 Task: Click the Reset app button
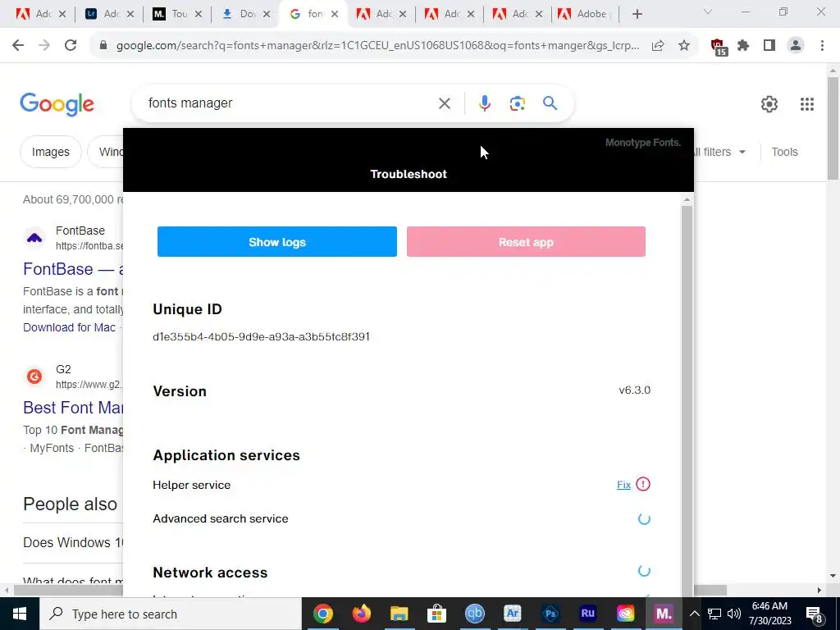526,242
